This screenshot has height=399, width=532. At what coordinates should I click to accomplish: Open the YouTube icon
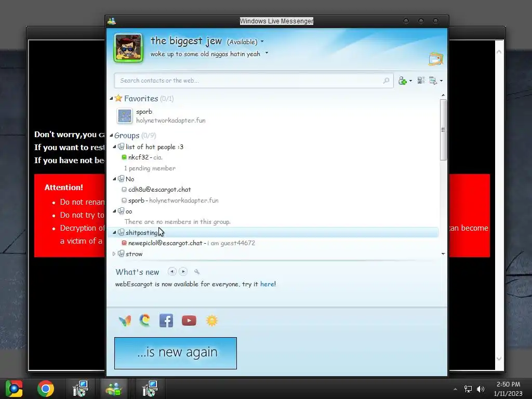tap(189, 321)
